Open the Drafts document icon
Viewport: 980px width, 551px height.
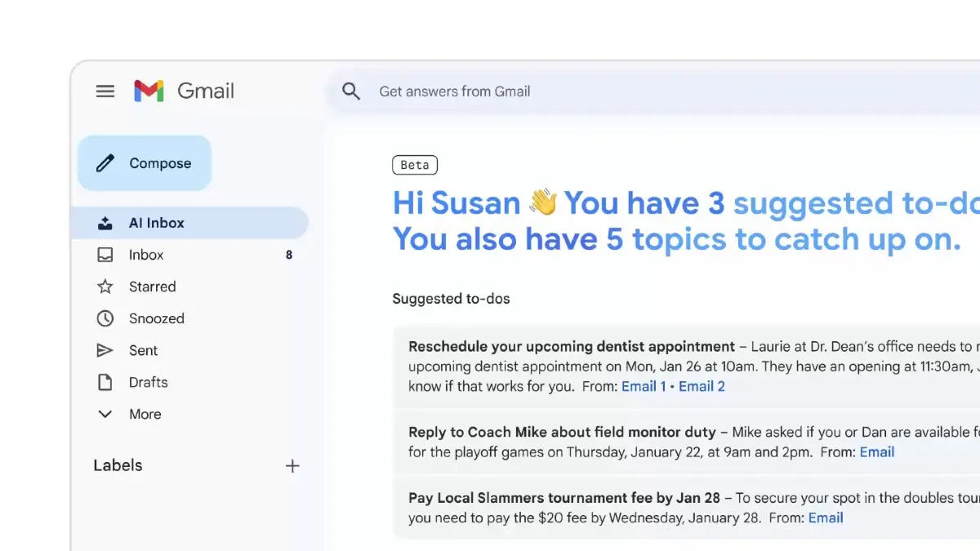point(105,382)
